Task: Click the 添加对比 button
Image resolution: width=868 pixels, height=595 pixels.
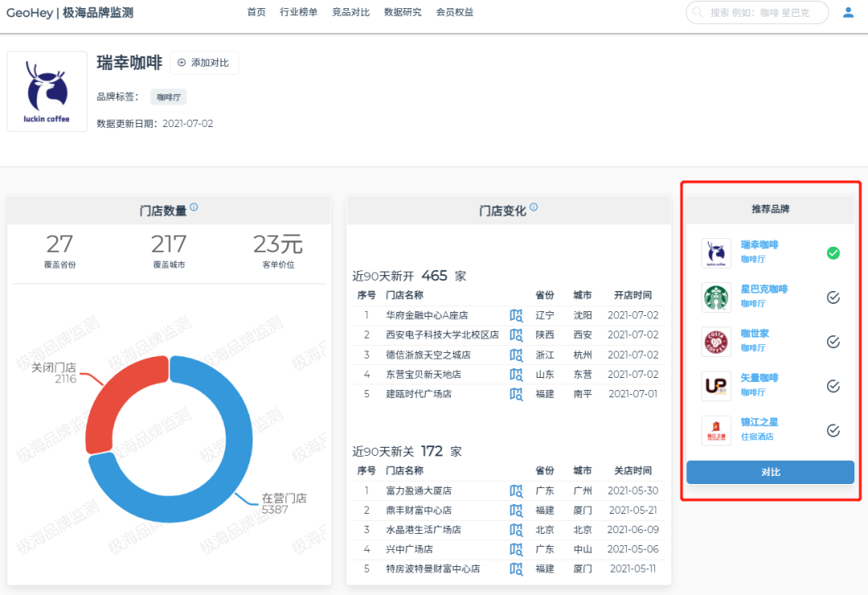Action: pos(204,63)
